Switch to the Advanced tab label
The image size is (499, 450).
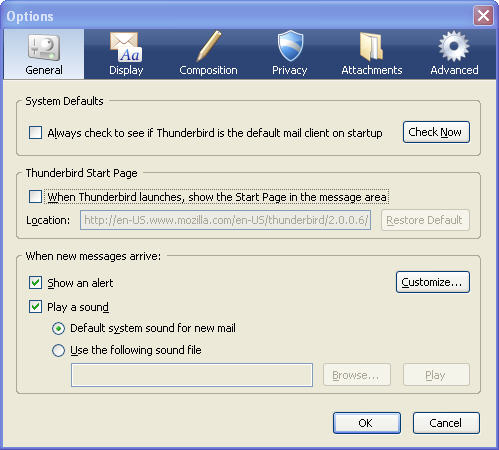coord(454,70)
